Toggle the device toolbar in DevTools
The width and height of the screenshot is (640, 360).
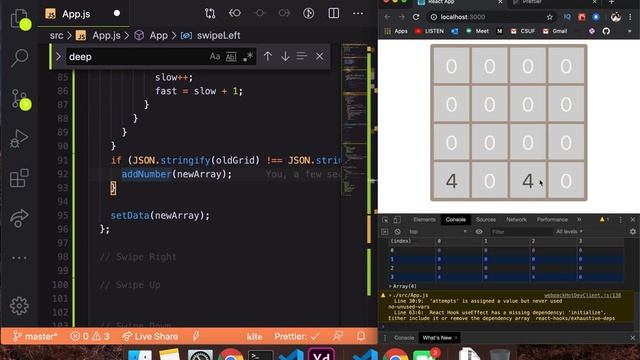point(397,220)
